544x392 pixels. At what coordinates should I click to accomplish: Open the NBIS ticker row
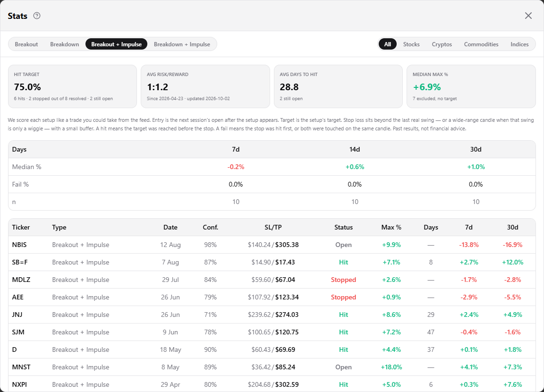point(272,245)
